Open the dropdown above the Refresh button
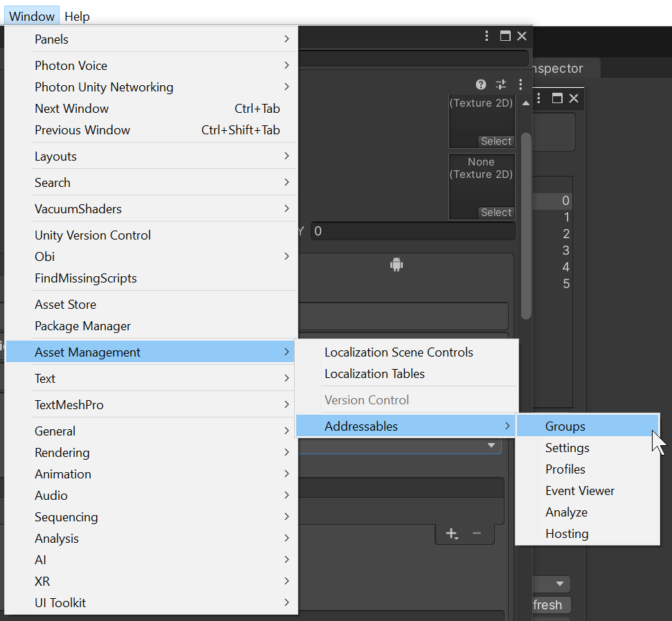Viewport: 672px width, 621px height. [x=552, y=584]
